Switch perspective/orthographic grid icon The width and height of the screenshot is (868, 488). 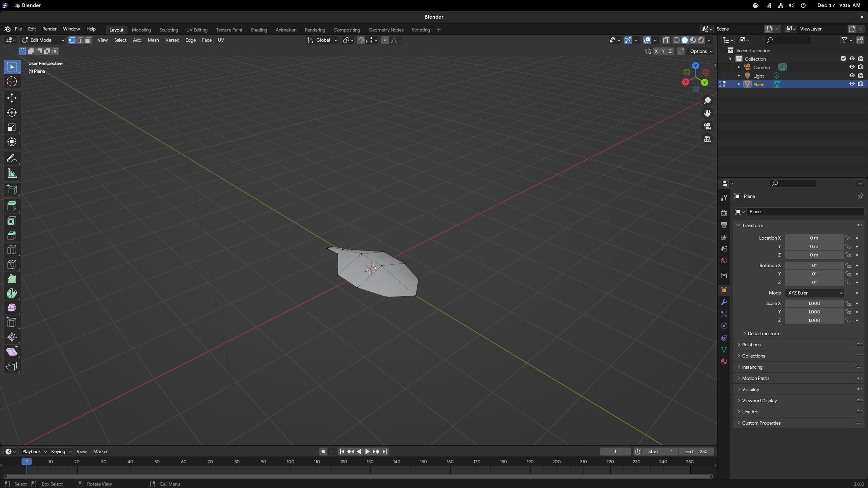coord(707,139)
